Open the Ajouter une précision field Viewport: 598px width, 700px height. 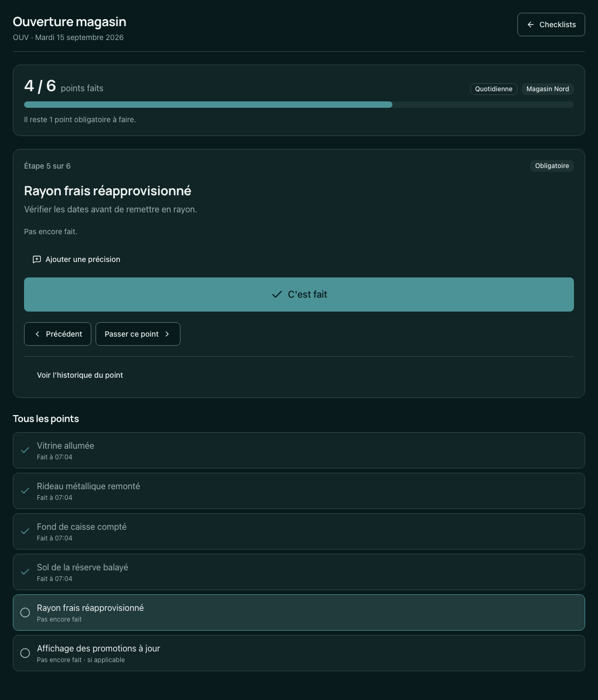pyautogui.click(x=76, y=259)
